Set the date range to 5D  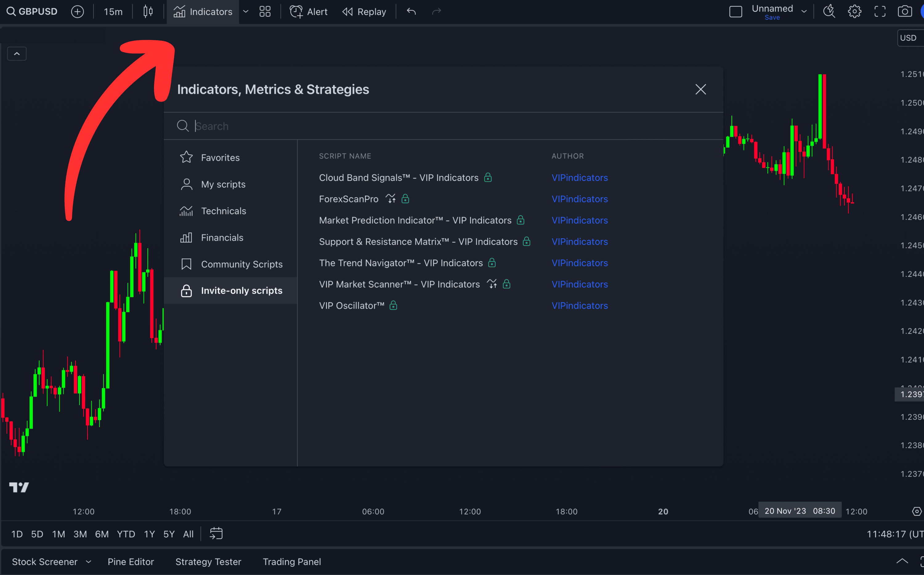pos(37,534)
